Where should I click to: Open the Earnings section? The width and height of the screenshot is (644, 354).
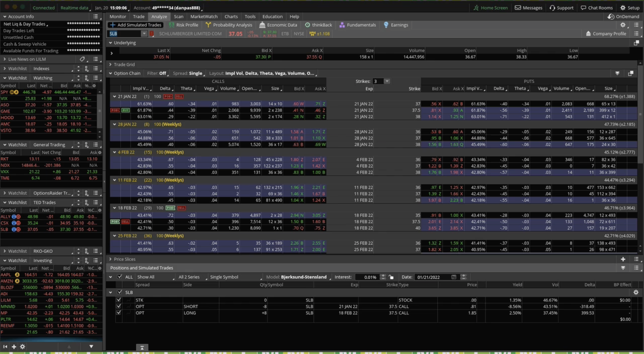pyautogui.click(x=396, y=25)
